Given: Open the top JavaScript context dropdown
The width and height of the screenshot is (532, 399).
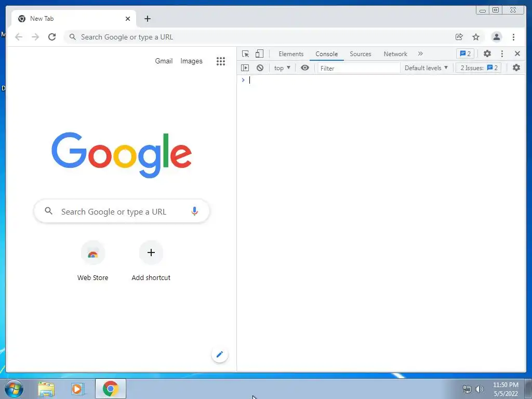Looking at the screenshot, I should 282,68.
